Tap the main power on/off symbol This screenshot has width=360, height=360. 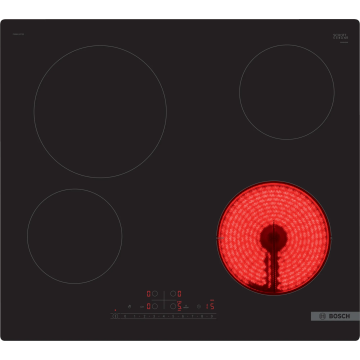point(115,316)
